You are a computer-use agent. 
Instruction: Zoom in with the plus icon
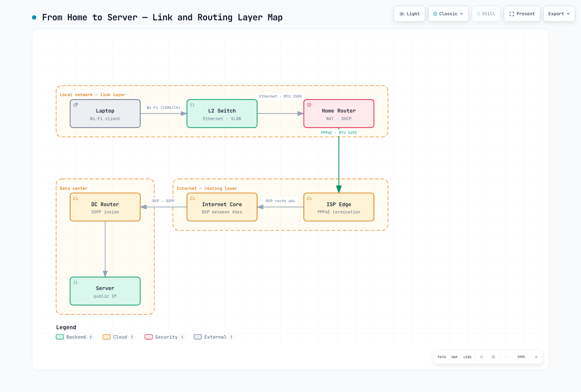pos(536,357)
